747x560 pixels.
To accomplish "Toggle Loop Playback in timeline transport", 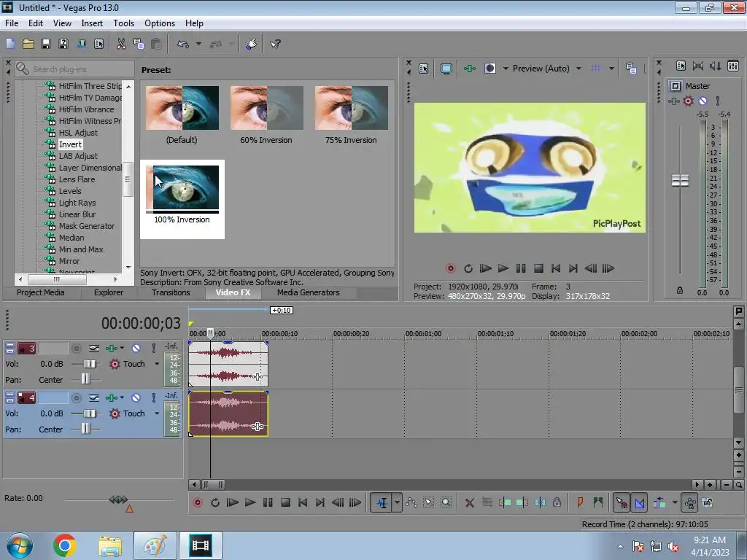I will click(x=215, y=502).
